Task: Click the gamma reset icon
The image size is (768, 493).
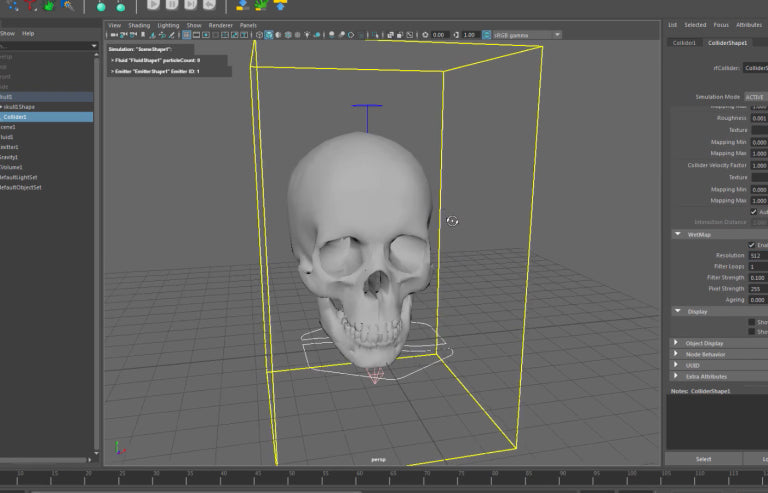Action: 456,35
